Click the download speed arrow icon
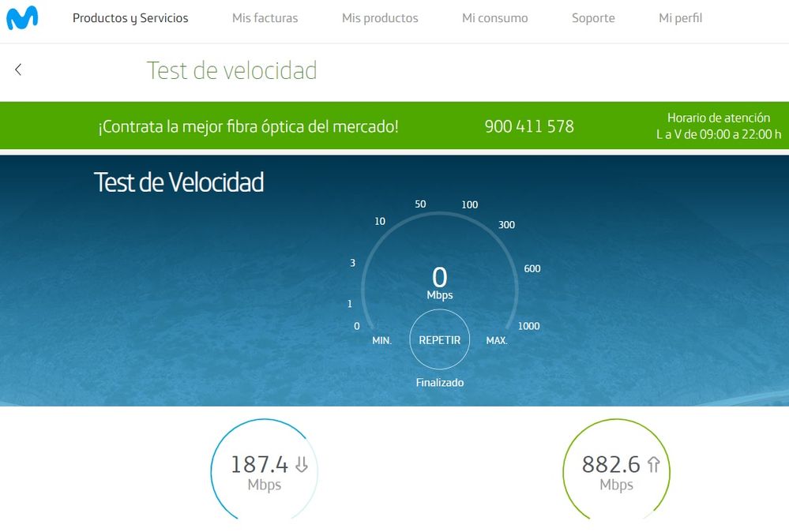 pyautogui.click(x=301, y=465)
